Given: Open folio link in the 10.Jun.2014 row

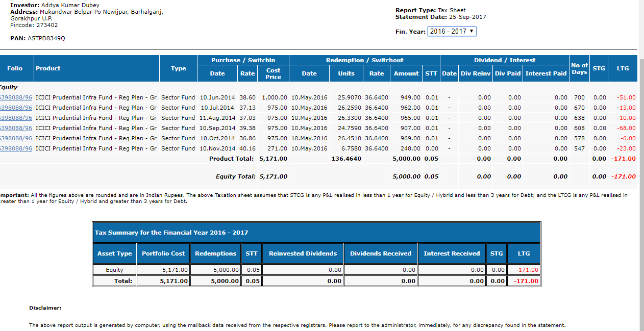Looking at the screenshot, I should coord(16,97).
